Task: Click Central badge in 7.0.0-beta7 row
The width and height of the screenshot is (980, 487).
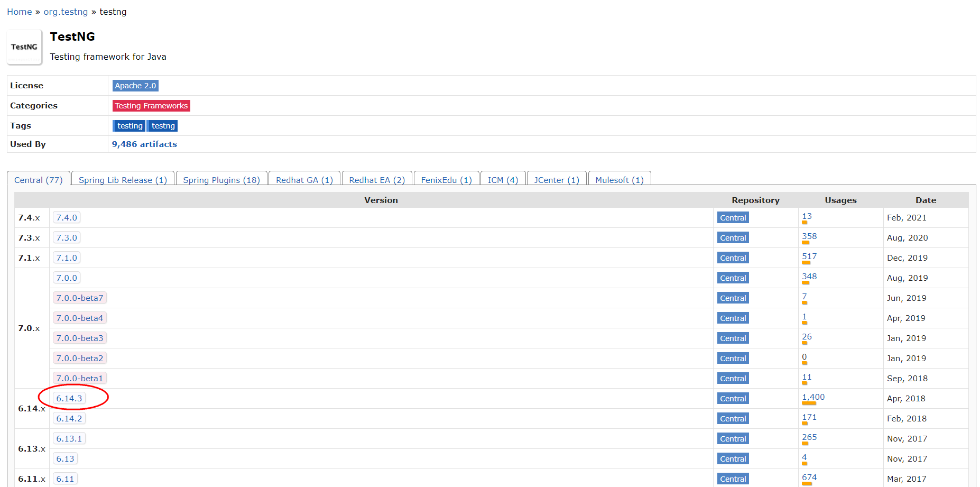Action: click(733, 298)
